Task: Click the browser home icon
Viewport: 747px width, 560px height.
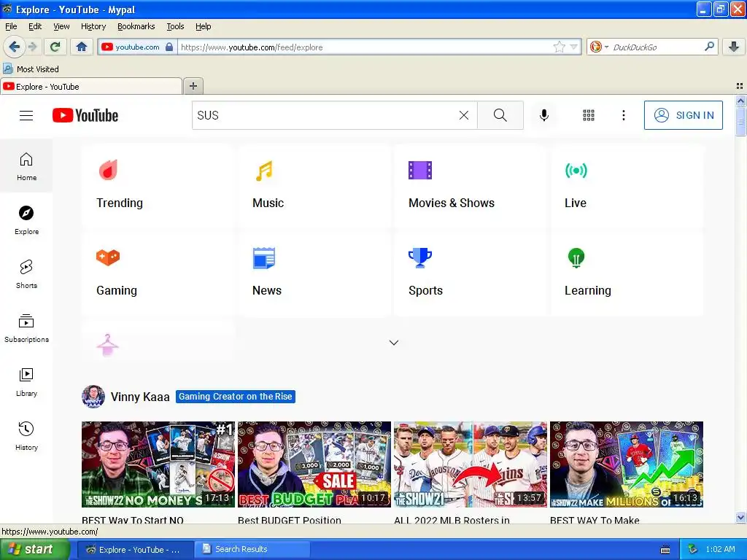Action: pyautogui.click(x=82, y=47)
